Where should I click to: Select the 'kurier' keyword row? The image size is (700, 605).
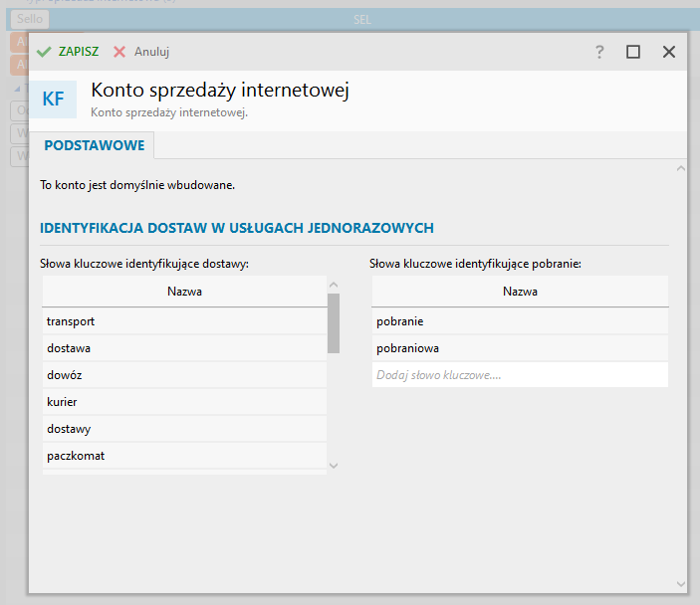point(184,402)
